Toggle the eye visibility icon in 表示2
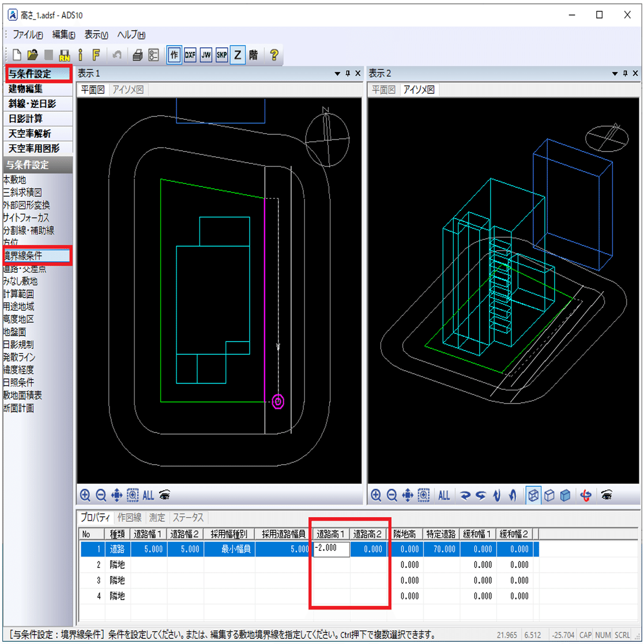 [607, 495]
